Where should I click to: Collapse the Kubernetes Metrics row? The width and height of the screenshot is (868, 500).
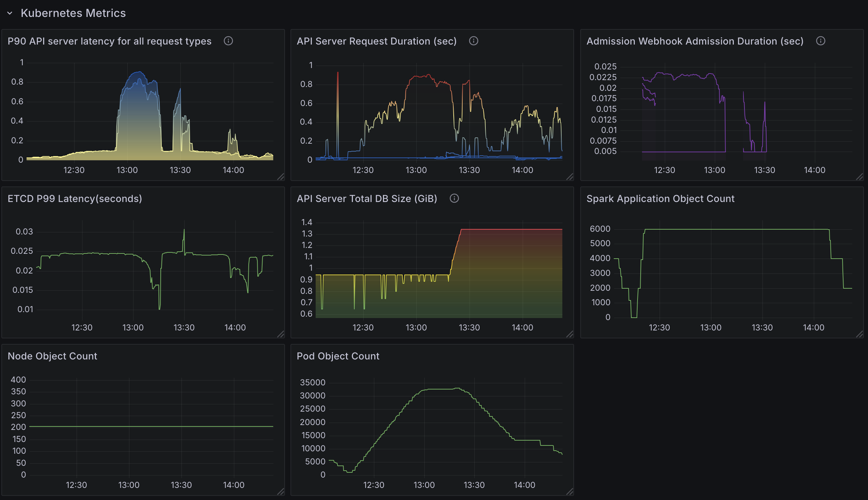[10, 14]
